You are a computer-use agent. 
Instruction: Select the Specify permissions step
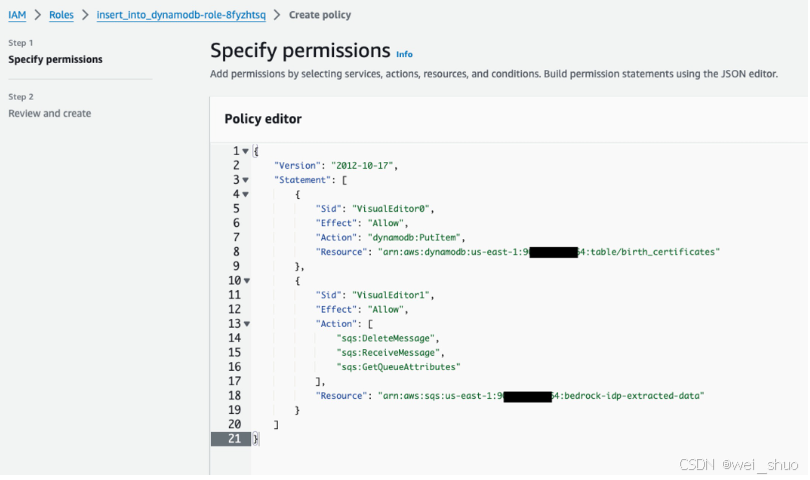point(55,59)
